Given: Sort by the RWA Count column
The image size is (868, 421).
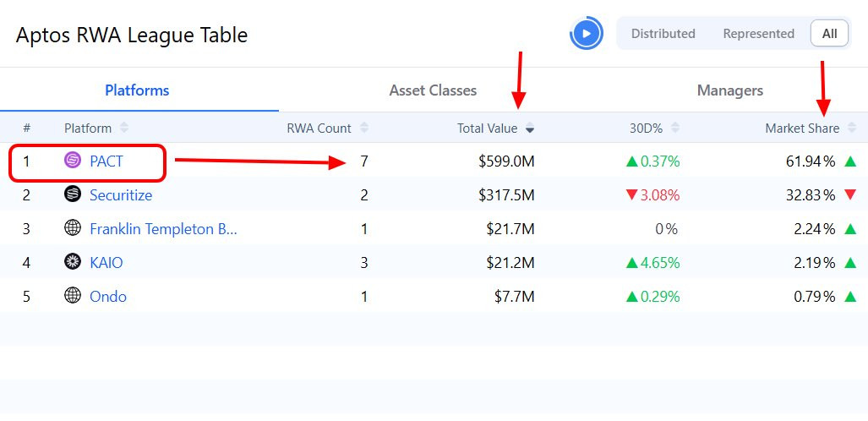Looking at the screenshot, I should (x=327, y=128).
